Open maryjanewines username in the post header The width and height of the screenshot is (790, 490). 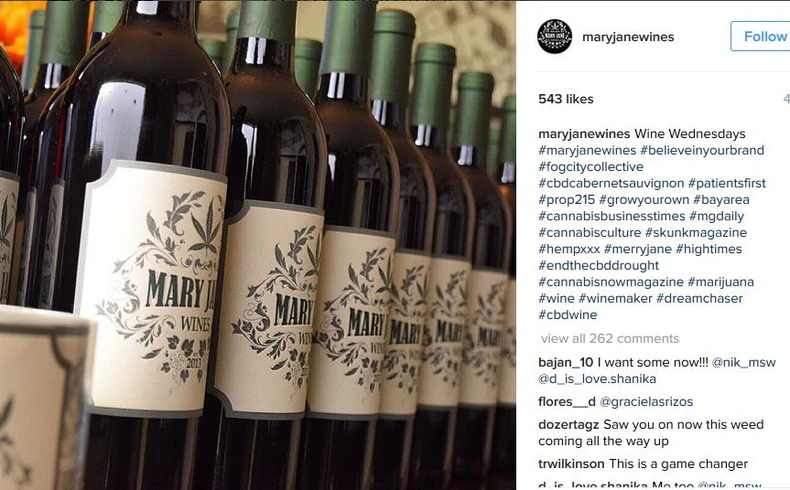point(628,37)
